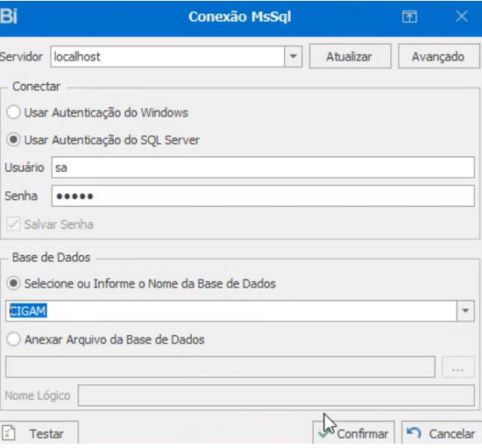Click the Usuário label
This screenshot has width=482, height=448.
pos(25,167)
